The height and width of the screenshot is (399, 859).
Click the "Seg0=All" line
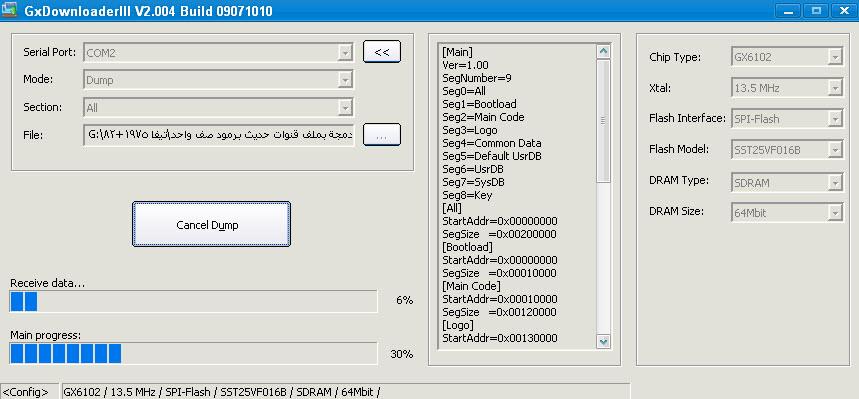tap(463, 91)
